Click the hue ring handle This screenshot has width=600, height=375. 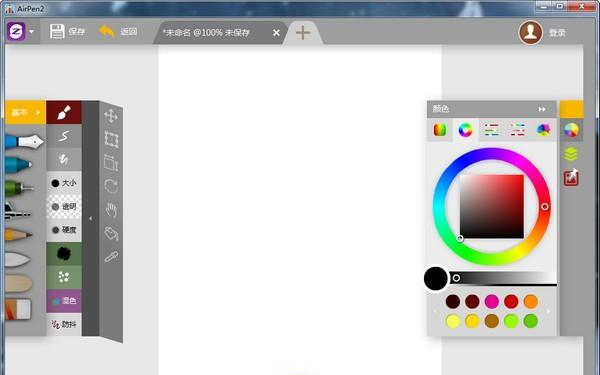click(545, 207)
